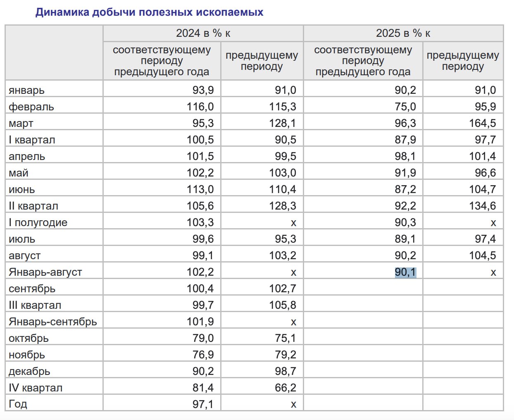Click the "Январь-август" row label
Image resolution: width=514 pixels, height=420 pixels.
click(45, 272)
